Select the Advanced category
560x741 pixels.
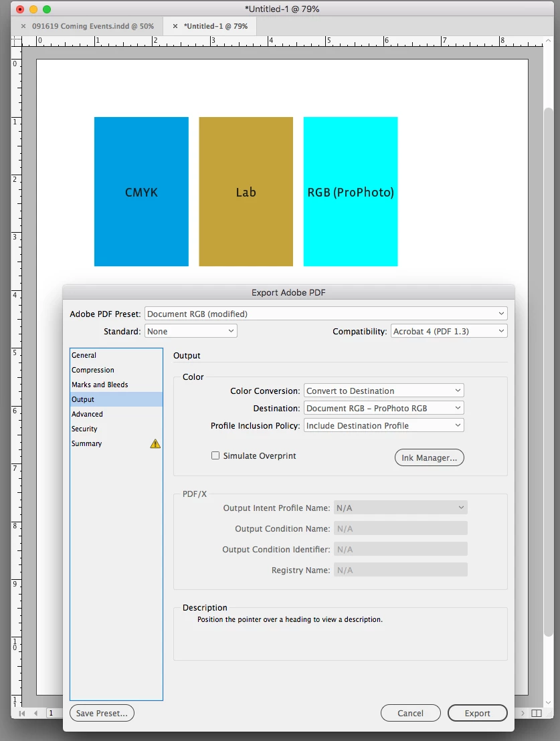pyautogui.click(x=116, y=414)
